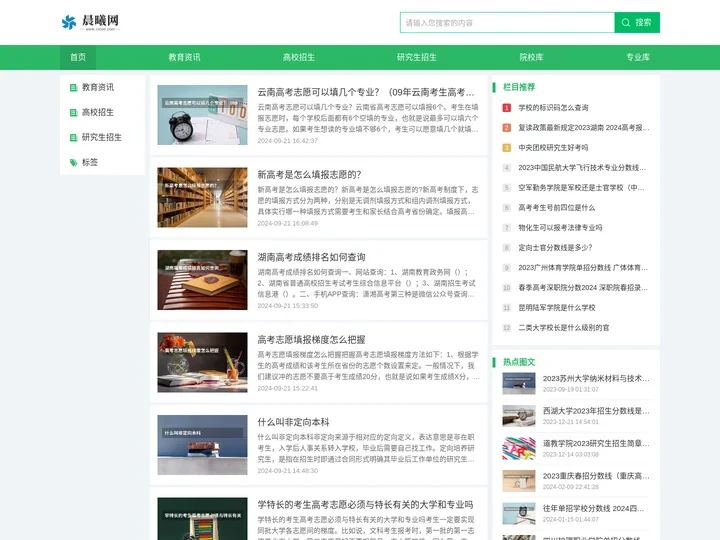Open recommended item 复读政策最新规定2023湖南

point(584,128)
